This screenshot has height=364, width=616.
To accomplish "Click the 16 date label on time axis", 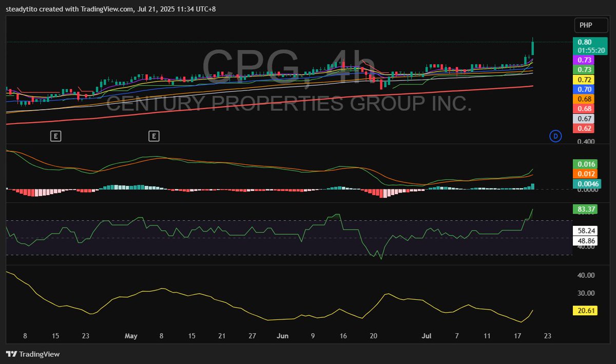I will pyautogui.click(x=343, y=336).
